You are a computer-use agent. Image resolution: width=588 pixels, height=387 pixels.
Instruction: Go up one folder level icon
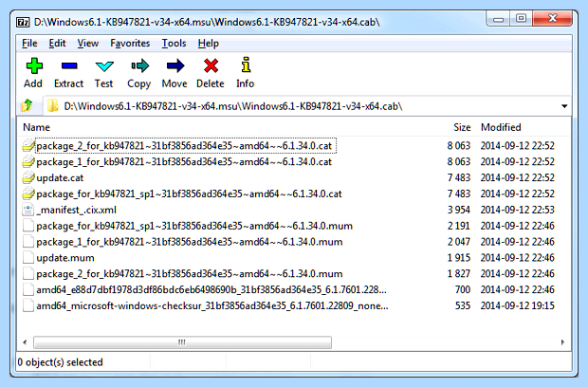pyautogui.click(x=27, y=105)
